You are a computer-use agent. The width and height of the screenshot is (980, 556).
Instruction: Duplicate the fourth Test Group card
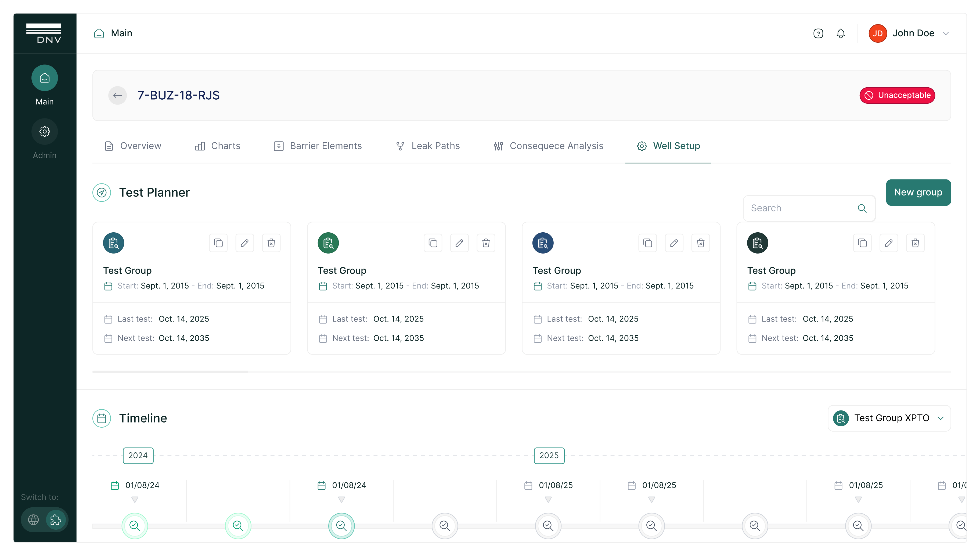pos(862,243)
